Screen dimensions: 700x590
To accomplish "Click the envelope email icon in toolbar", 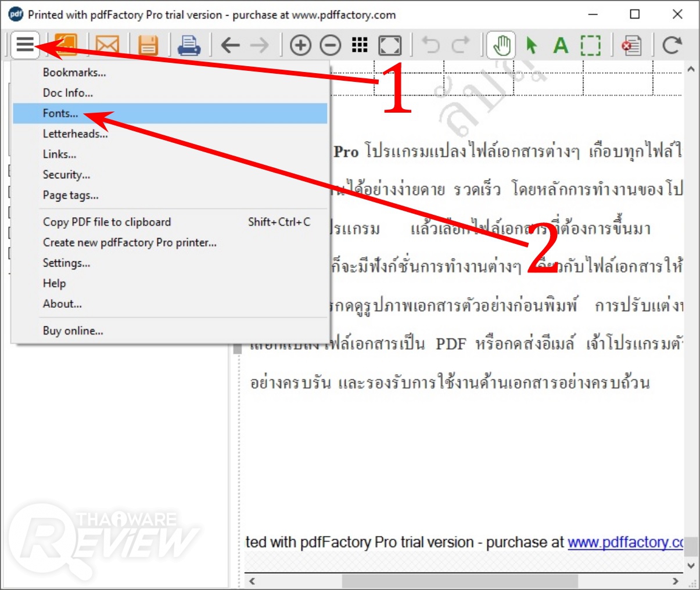I will coord(107,45).
